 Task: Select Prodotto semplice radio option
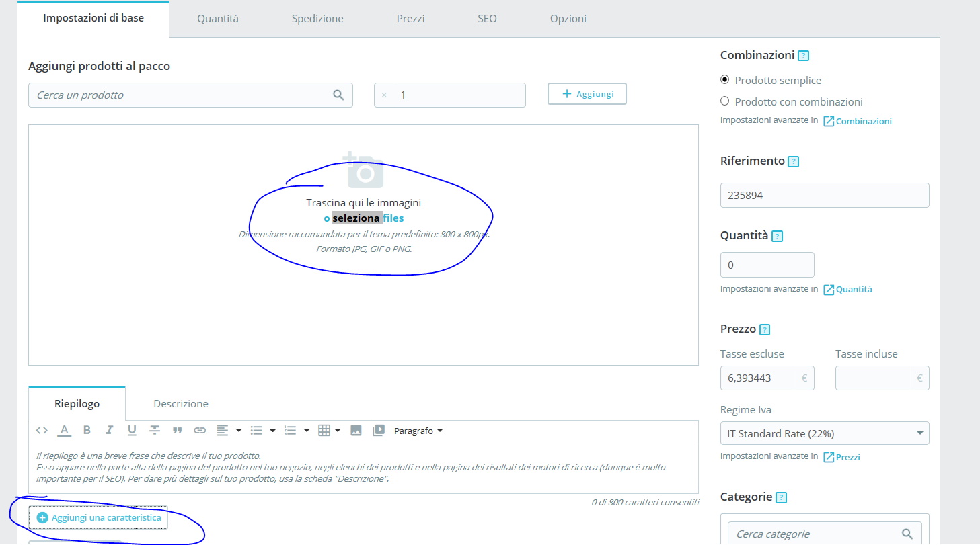coord(725,80)
